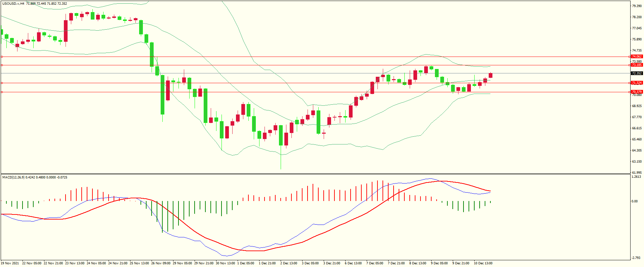Viewport: 644px width, 267px height.
Task: Click the 10 Dec 13:00 time label
Action: coord(483,263)
